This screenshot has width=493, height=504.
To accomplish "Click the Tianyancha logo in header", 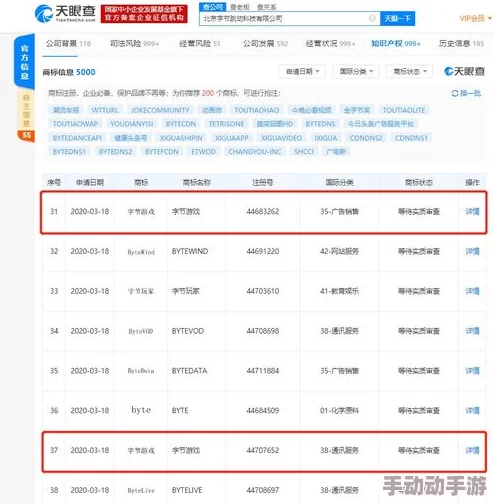I will (x=65, y=14).
